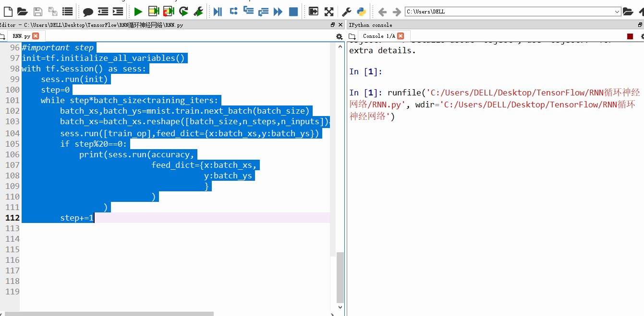Viewport: 644px width, 316px height.
Task: Unindent the selected code
Action: (103, 12)
